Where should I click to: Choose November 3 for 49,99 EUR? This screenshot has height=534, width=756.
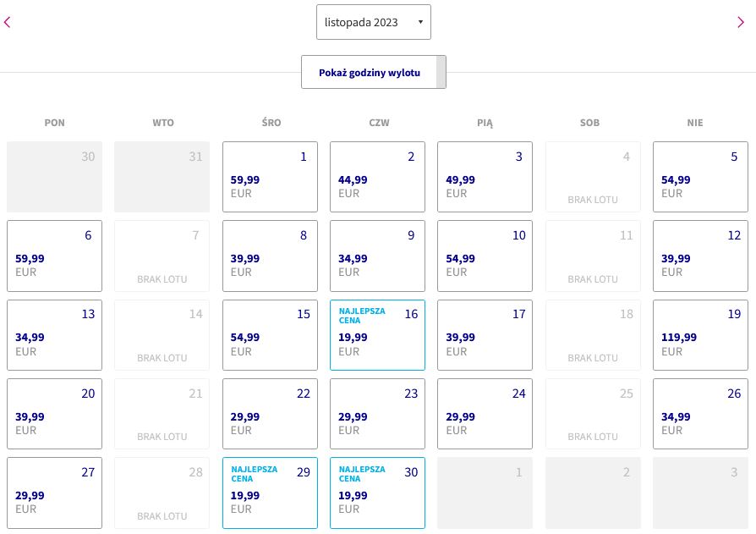[485, 177]
